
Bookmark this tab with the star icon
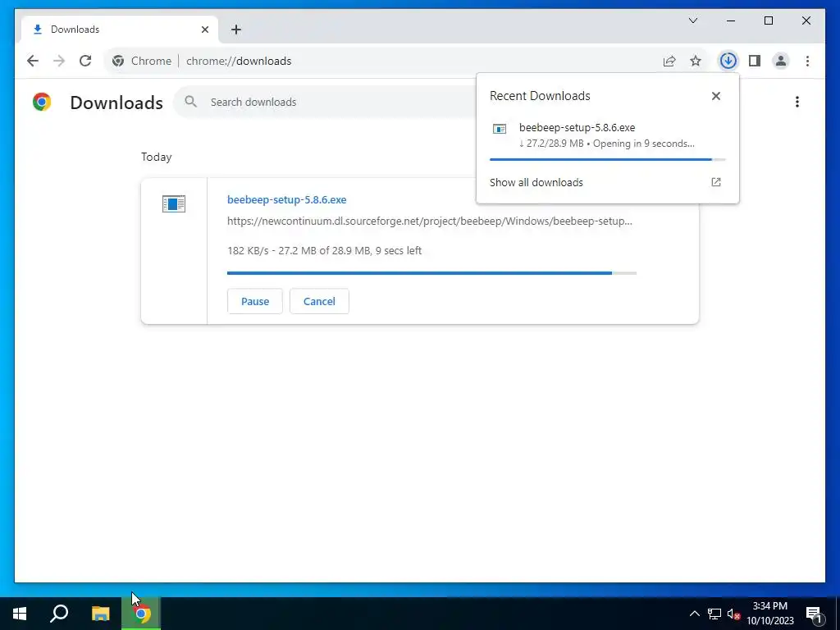click(x=696, y=61)
